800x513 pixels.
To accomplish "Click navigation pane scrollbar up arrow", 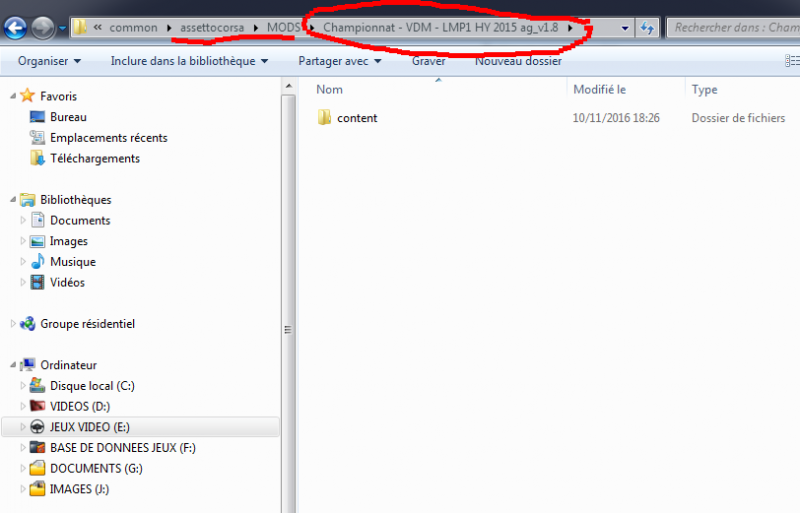I will (289, 86).
